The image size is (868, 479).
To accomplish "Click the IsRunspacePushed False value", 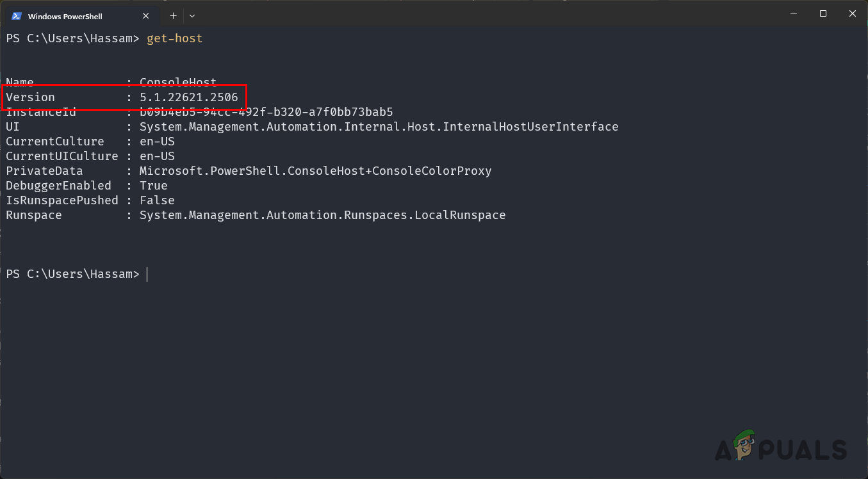I will [x=157, y=200].
